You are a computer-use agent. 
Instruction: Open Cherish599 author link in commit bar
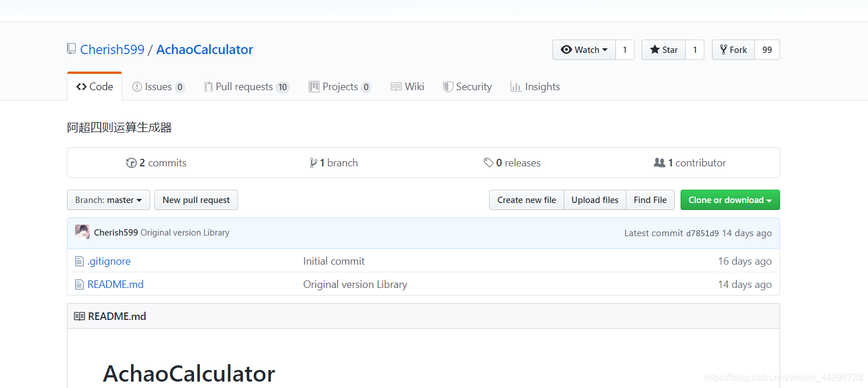(116, 233)
